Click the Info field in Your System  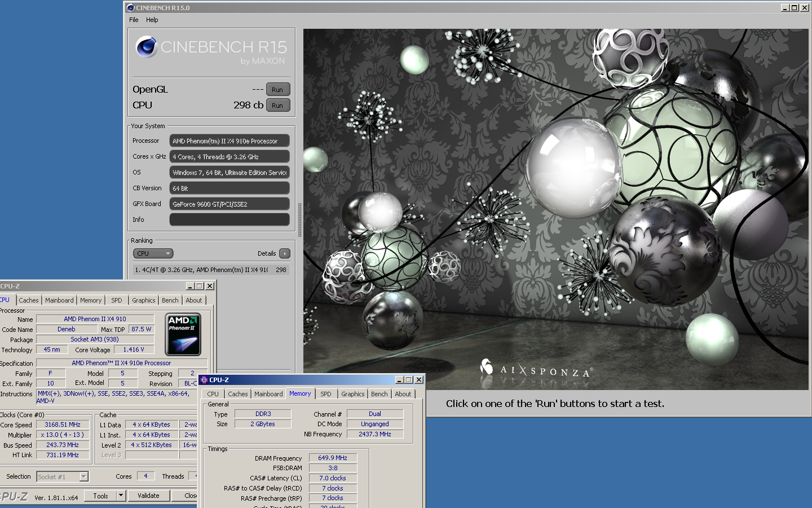pos(230,220)
